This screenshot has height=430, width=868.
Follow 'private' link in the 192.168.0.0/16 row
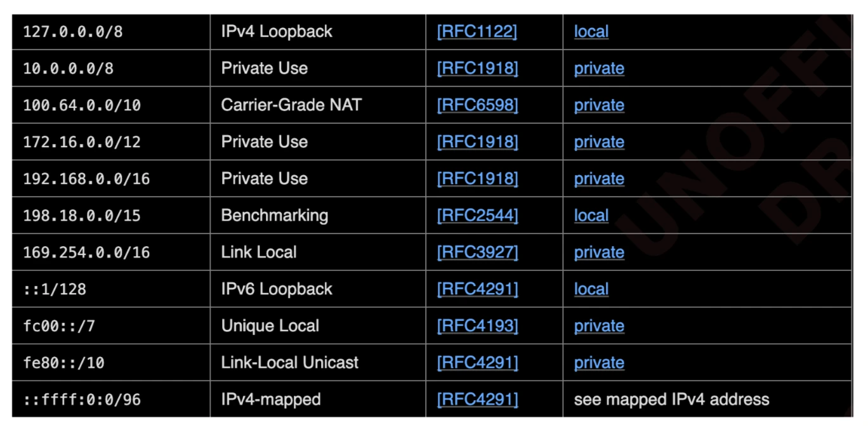coord(599,179)
